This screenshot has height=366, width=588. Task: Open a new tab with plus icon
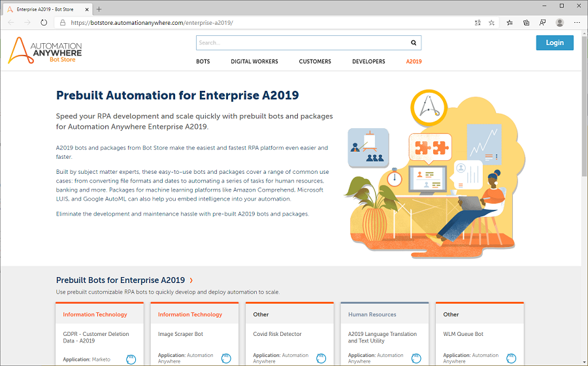(99, 9)
